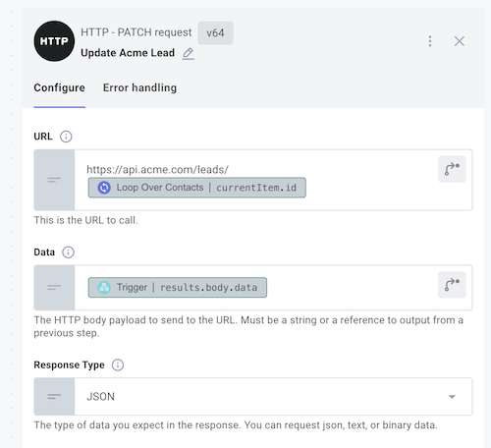The width and height of the screenshot is (491, 448).
Task: Click the v64 version badge
Action: [215, 33]
